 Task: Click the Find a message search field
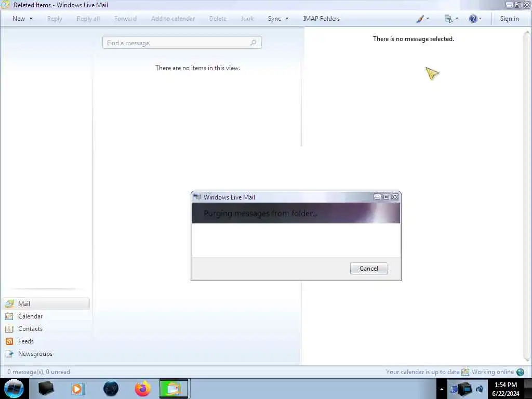click(182, 43)
